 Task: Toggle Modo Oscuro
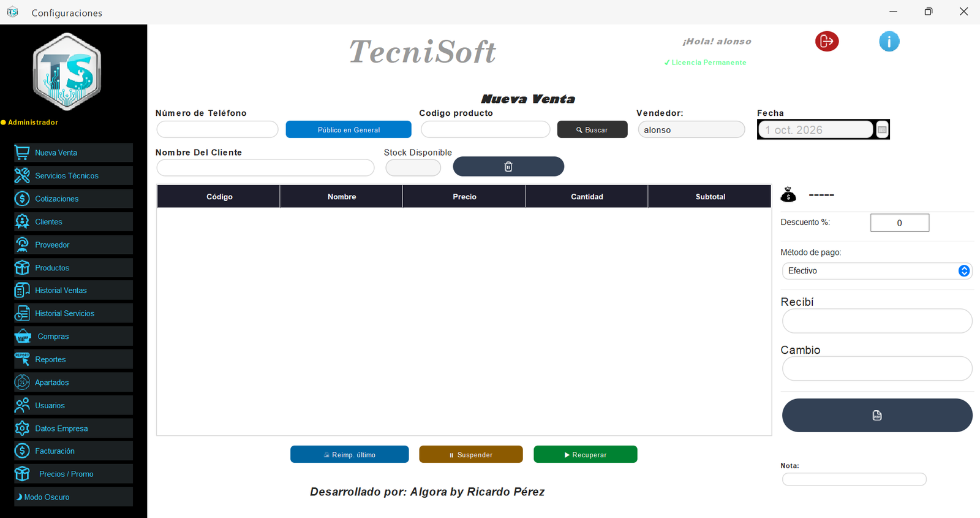73,497
